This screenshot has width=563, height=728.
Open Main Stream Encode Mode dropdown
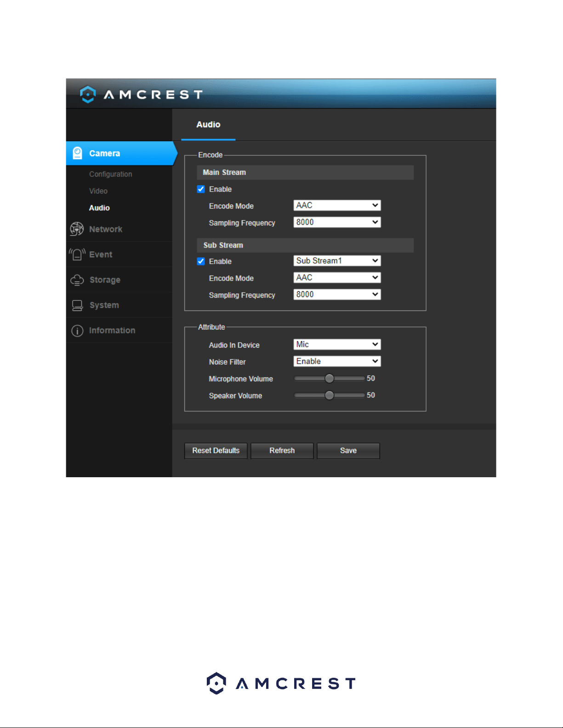pos(337,205)
